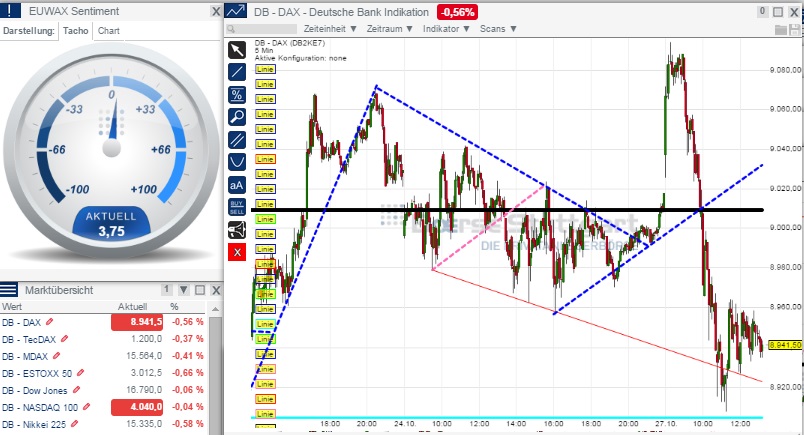Click the red X delete tool
The width and height of the screenshot is (804, 435).
[x=236, y=252]
